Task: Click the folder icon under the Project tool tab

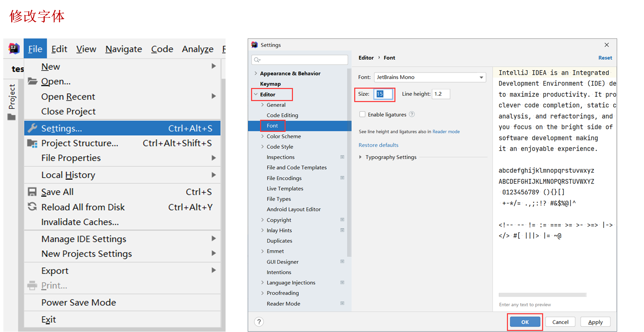Action: click(12, 117)
